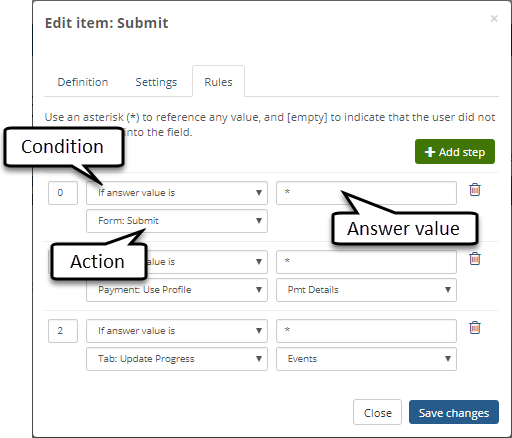Open the Pmt Details dropdown
This screenshot has width=512, height=438.
pyautogui.click(x=366, y=290)
